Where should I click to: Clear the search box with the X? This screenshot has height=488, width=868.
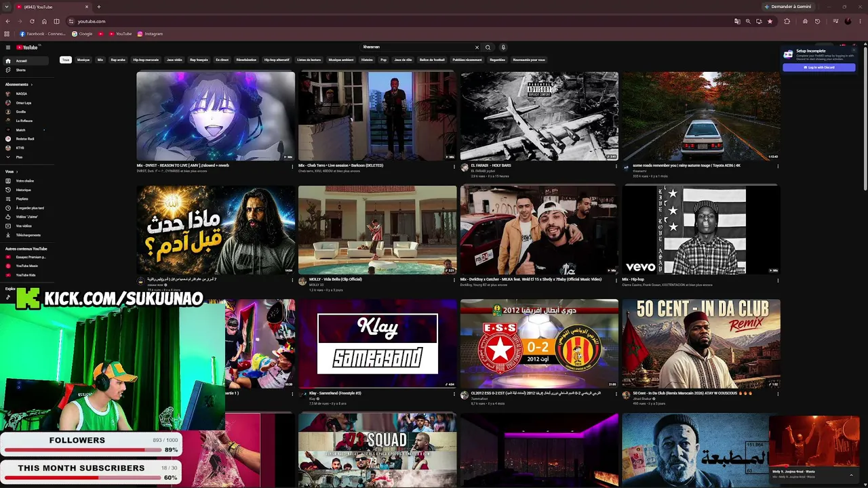pos(477,47)
